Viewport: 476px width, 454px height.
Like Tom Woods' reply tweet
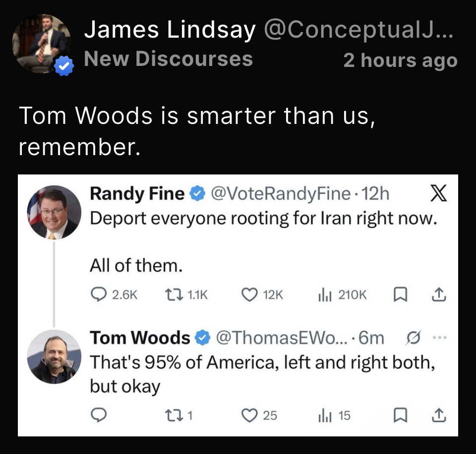coord(248,415)
